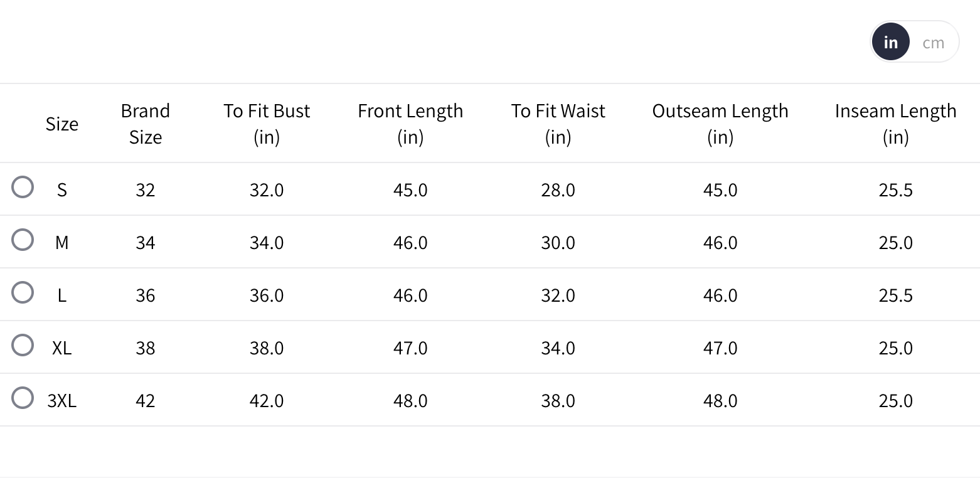The image size is (980, 478).
Task: Click the Outseam Length column header
Action: [720, 124]
